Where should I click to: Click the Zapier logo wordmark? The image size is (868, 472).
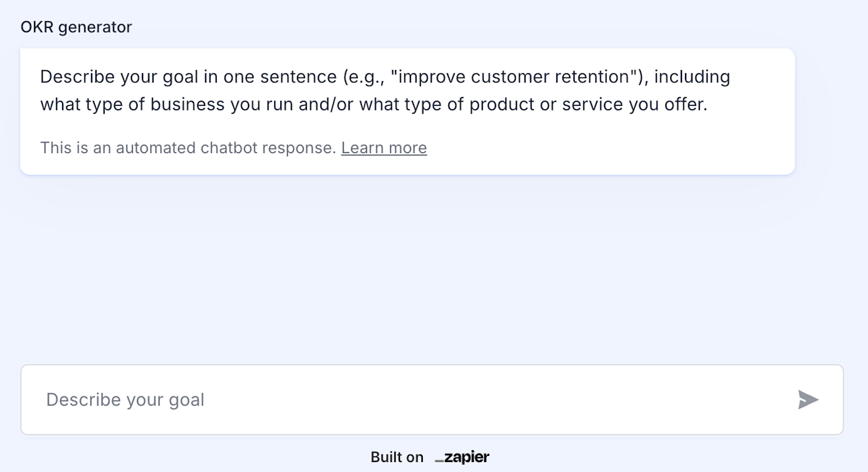coord(467,458)
